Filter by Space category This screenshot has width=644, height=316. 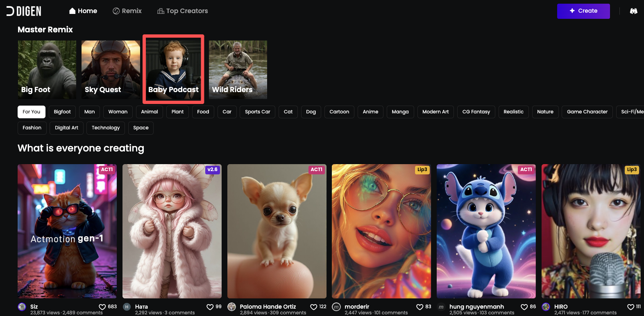[x=141, y=128]
